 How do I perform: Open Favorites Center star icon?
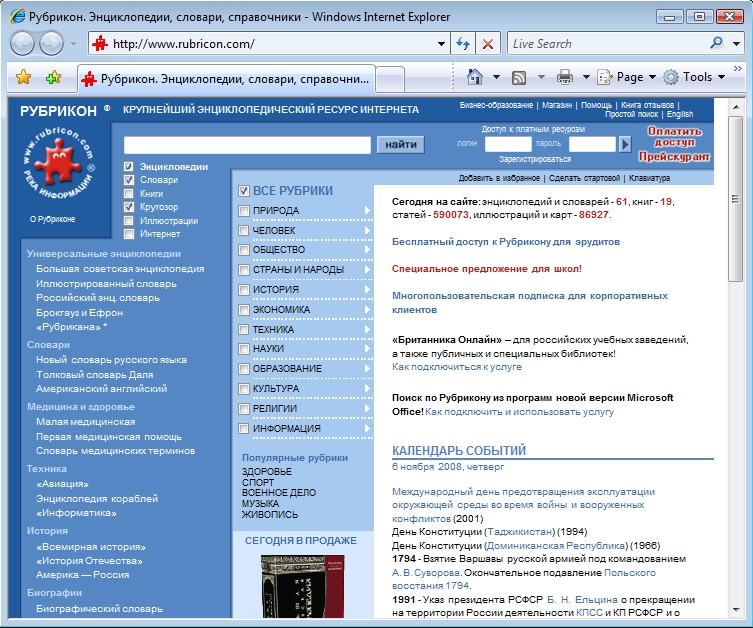point(24,77)
